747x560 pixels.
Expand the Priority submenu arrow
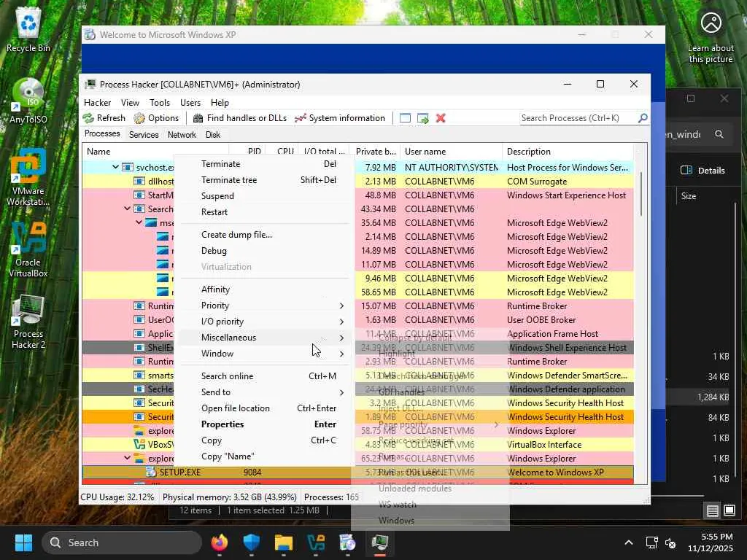(341, 306)
